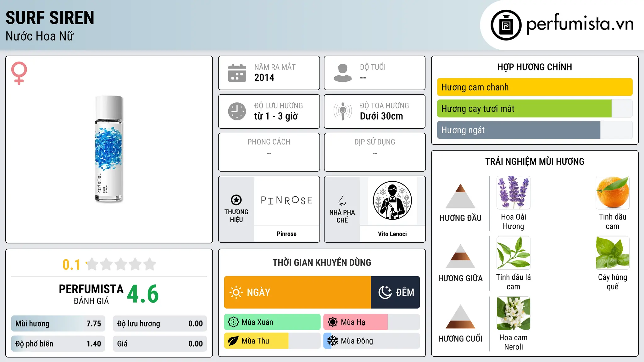Click the Mùa Xuân season bar
Screen dimensions: 644x362
tap(272, 322)
